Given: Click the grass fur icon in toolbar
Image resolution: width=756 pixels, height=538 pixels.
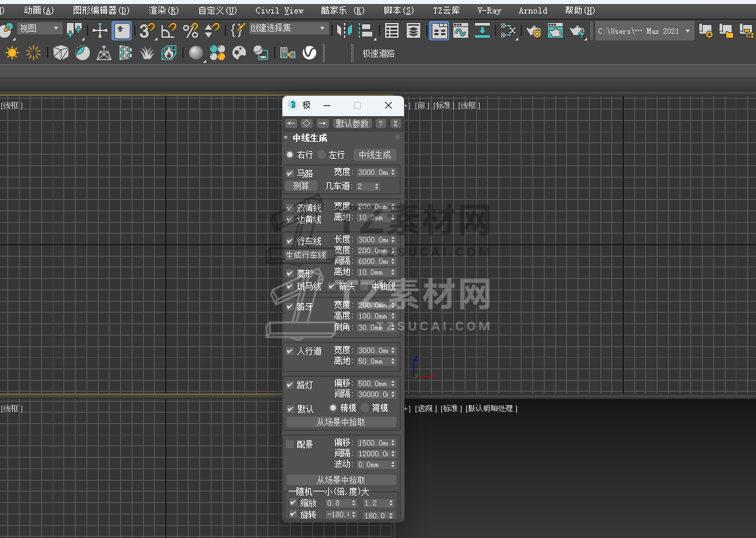Looking at the screenshot, I should tap(147, 53).
